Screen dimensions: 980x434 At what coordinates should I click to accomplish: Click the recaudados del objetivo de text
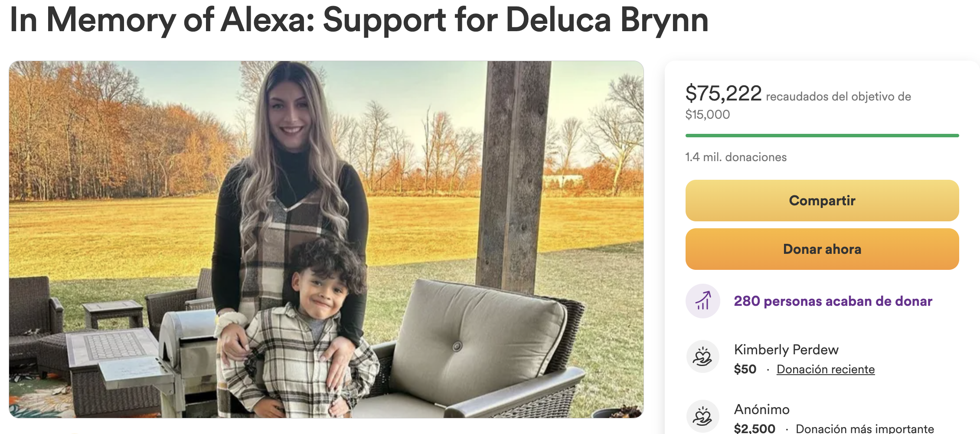(x=838, y=96)
